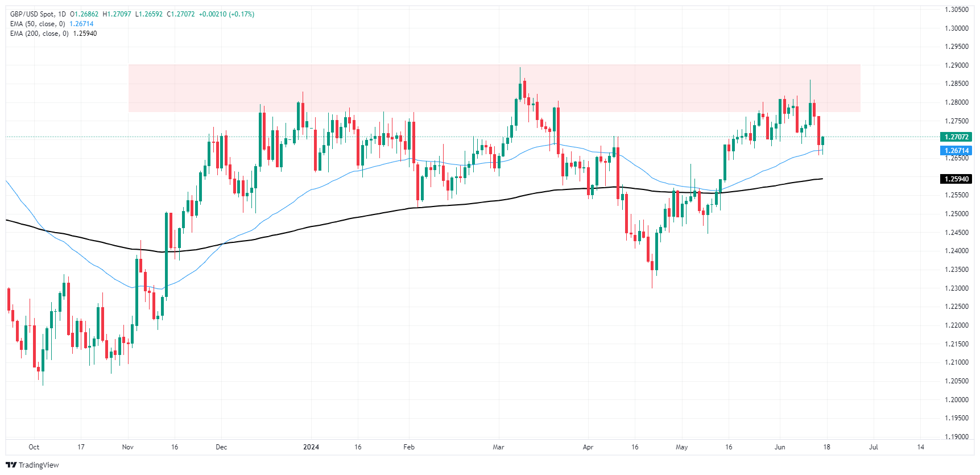
Task: Click the Dec label on time axis
Action: pyautogui.click(x=221, y=447)
